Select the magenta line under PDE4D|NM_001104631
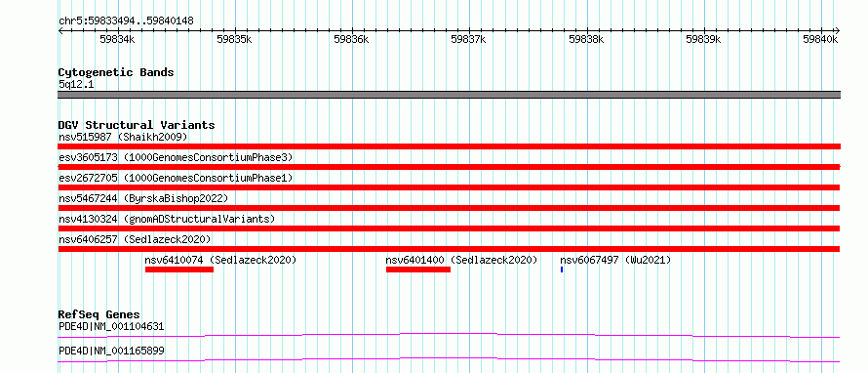 pos(449,335)
